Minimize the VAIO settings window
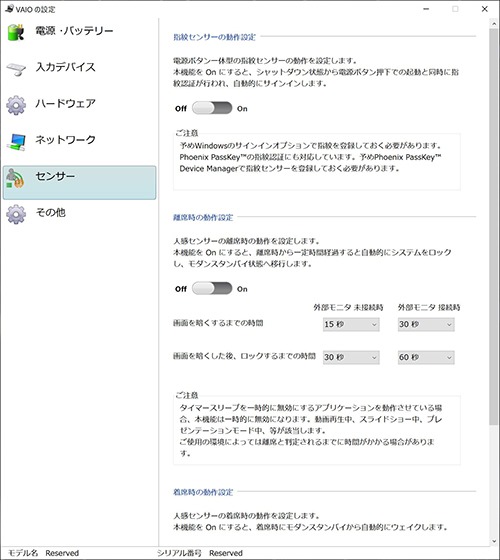 click(x=426, y=9)
